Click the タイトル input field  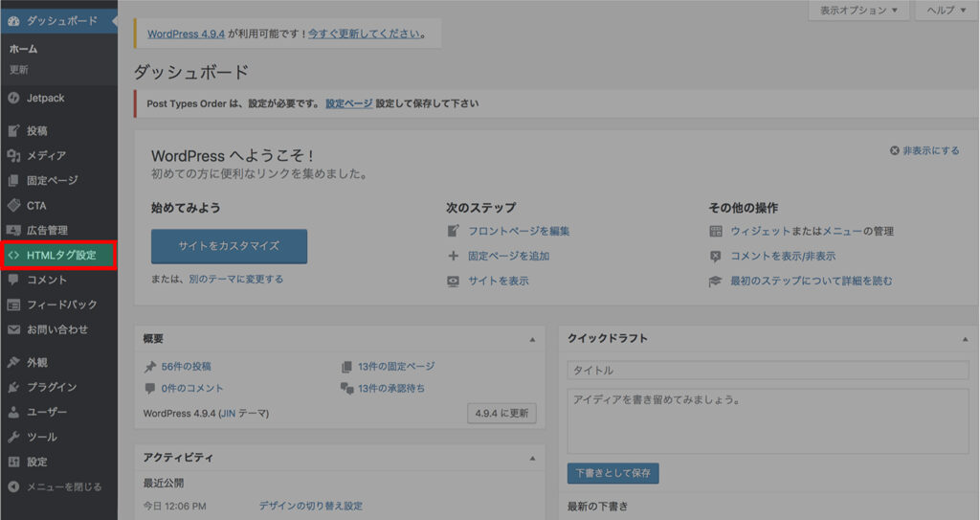[768, 370]
